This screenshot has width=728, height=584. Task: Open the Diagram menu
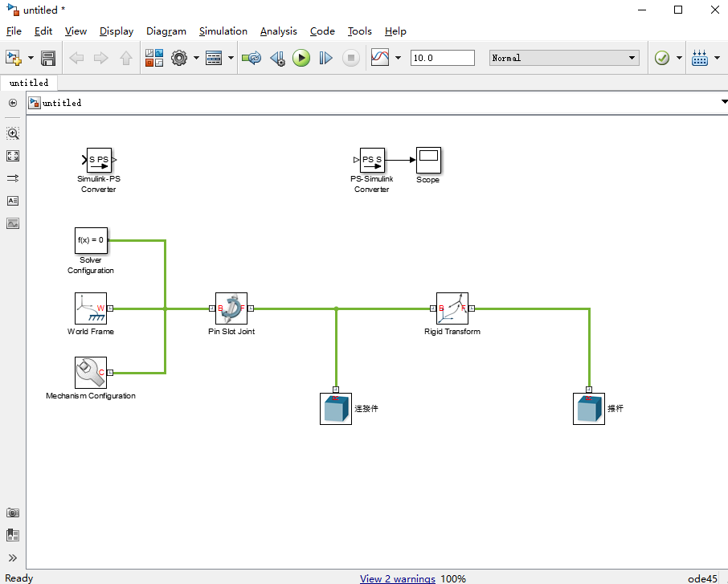coord(166,31)
